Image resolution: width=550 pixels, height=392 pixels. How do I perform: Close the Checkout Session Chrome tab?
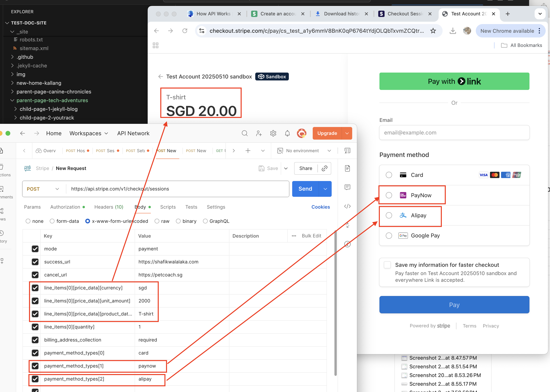(430, 14)
